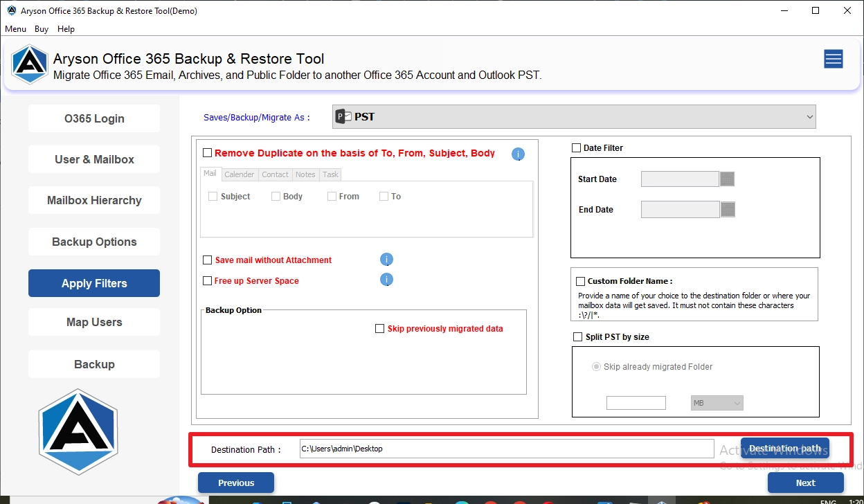Open the Start Date calendar picker

(727, 179)
